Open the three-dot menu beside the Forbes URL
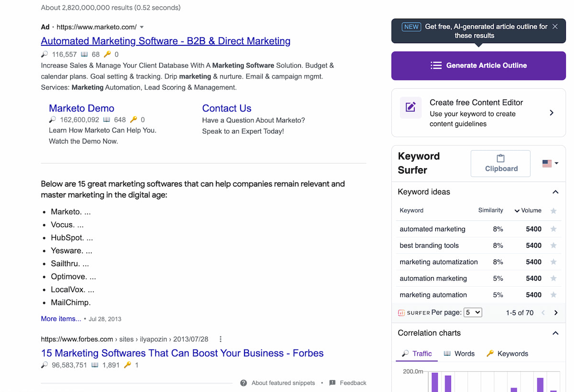 pyautogui.click(x=220, y=338)
